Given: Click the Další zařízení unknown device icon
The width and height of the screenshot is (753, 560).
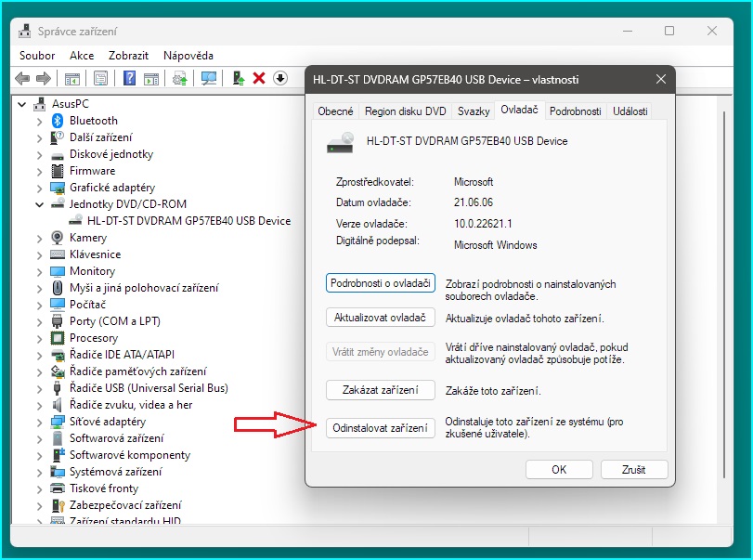Looking at the screenshot, I should [x=58, y=137].
